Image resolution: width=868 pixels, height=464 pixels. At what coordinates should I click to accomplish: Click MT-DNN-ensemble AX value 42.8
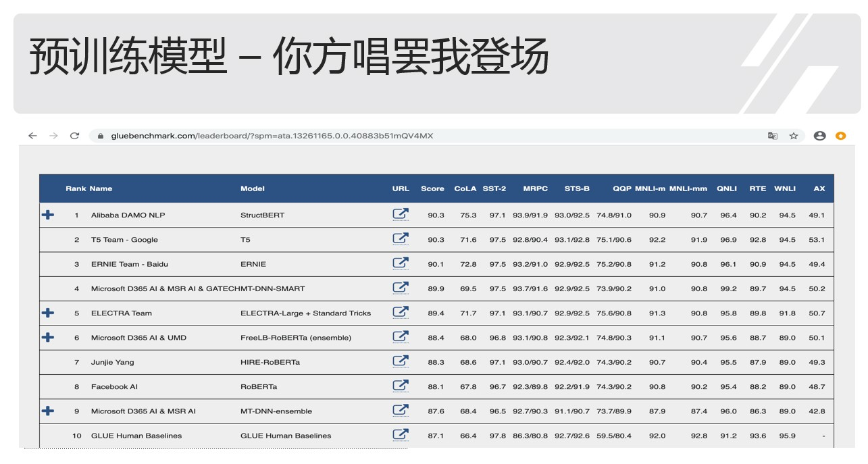coord(817,411)
